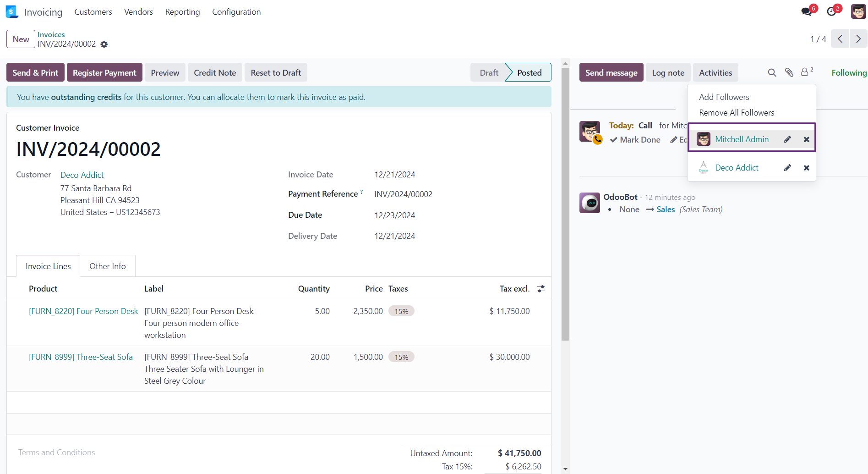Screen dimensions: 868x474
Task: Sort by the Quantity column header
Action: (x=314, y=289)
